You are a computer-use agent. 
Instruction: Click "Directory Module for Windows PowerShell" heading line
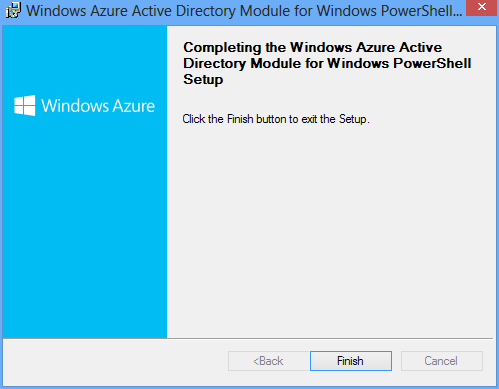click(327, 63)
